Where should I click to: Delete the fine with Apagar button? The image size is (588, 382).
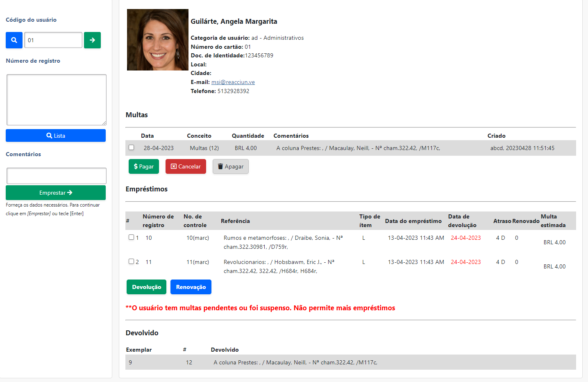pos(230,166)
